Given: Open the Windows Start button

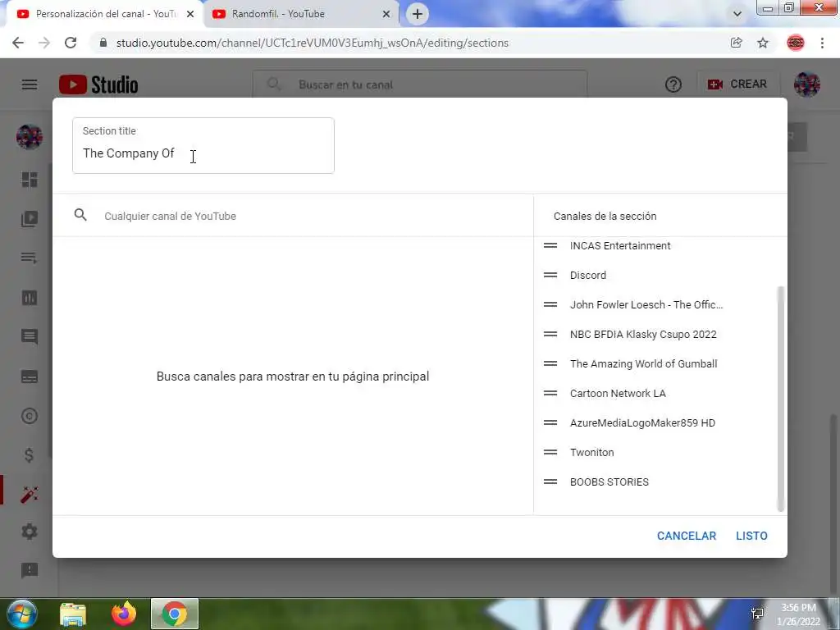Looking at the screenshot, I should tap(22, 614).
